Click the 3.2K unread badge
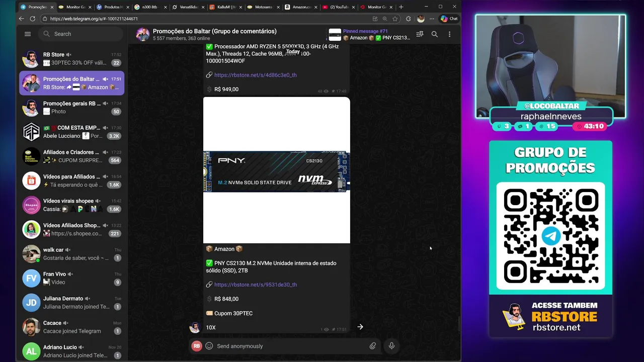Viewport: 644px width, 362px height. point(115,136)
